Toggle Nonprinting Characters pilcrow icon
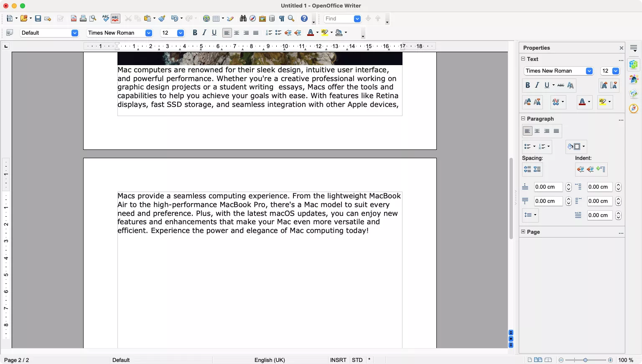 click(281, 18)
